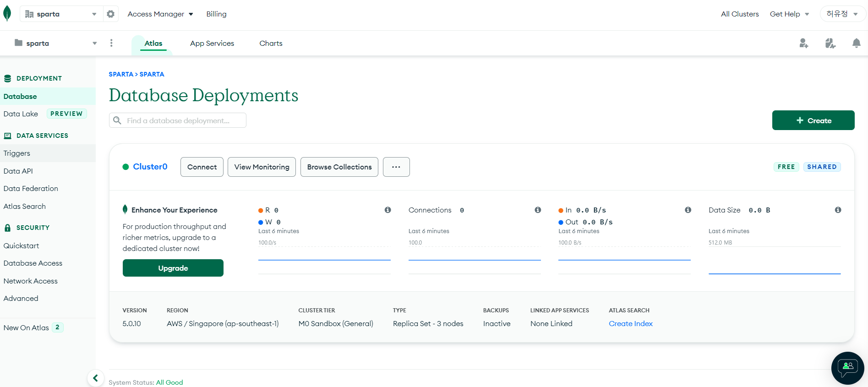Viewport: 868px width, 387px height.
Task: Select Database in the sidebar
Action: [48, 96]
